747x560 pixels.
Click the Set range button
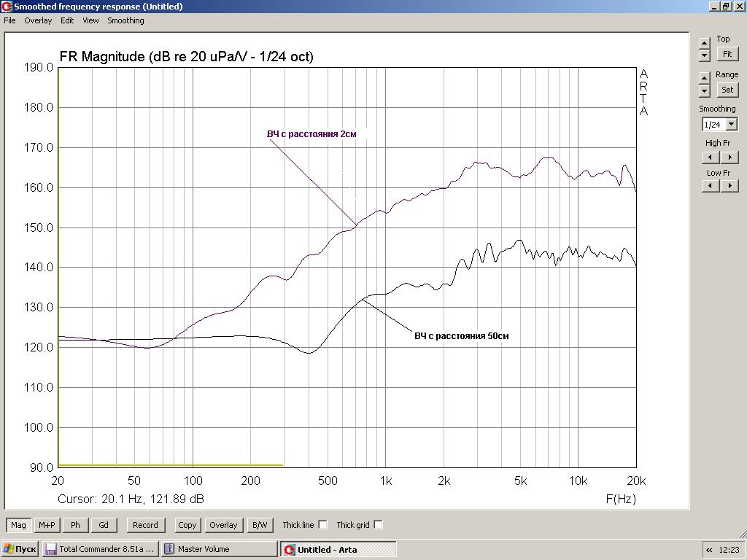click(x=727, y=90)
